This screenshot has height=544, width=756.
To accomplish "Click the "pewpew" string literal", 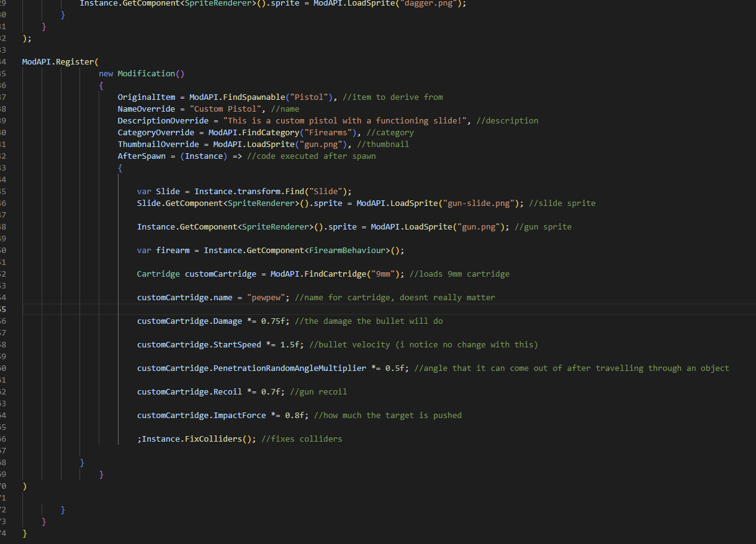I will 268,297.
